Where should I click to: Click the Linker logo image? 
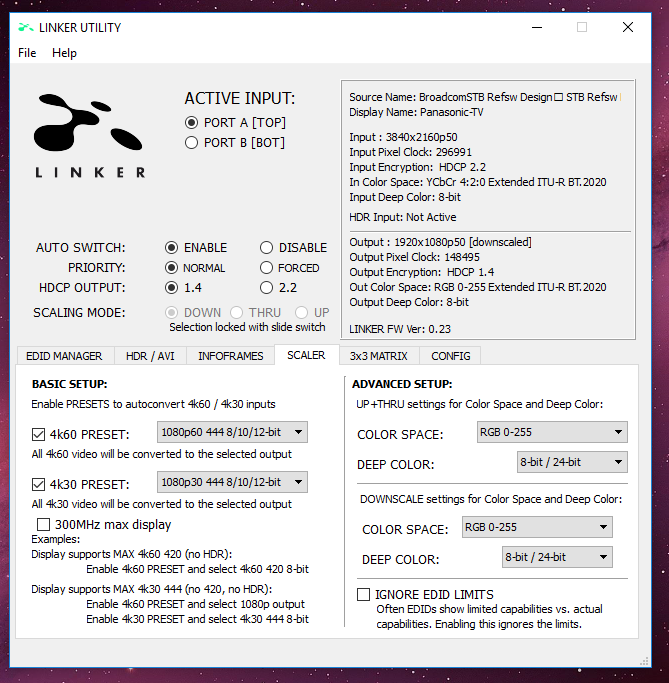tap(90, 134)
